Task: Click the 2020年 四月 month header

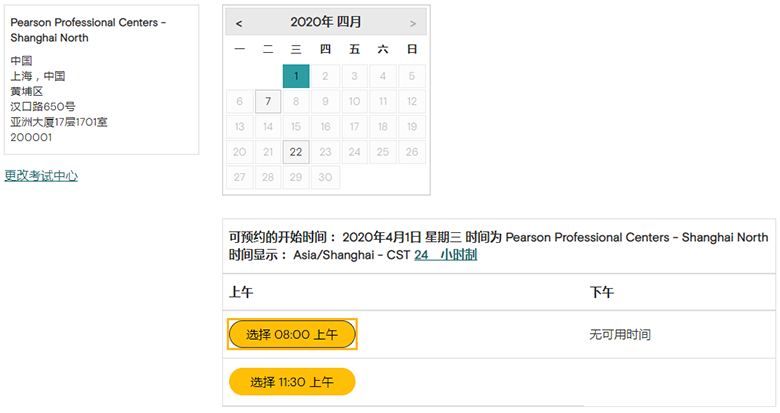Action: pyautogui.click(x=326, y=22)
